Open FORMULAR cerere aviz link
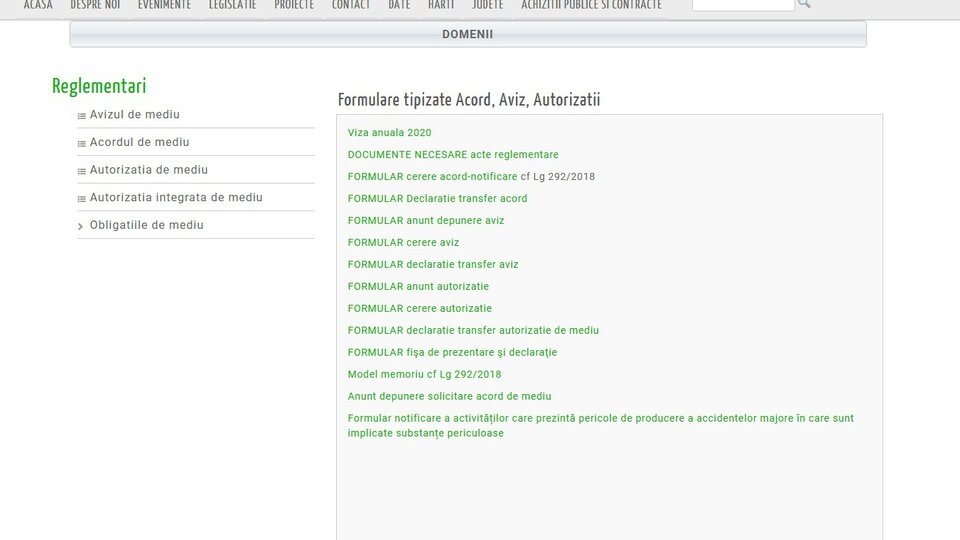 point(403,243)
